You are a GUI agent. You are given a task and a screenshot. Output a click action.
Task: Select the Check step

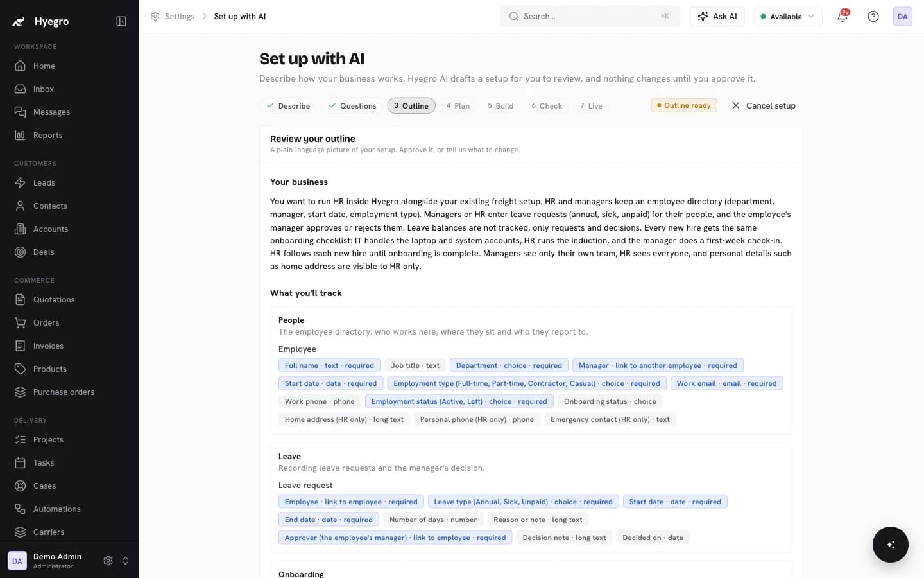tap(547, 105)
